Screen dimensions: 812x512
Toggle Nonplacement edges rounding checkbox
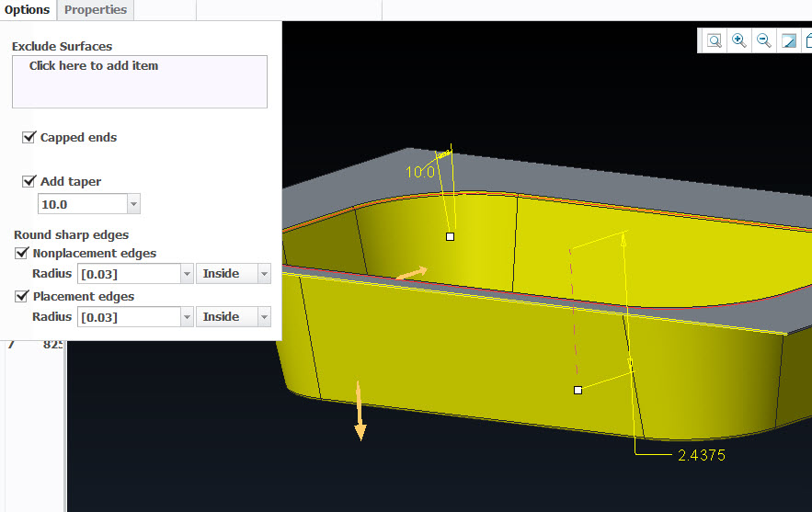tap(21, 253)
